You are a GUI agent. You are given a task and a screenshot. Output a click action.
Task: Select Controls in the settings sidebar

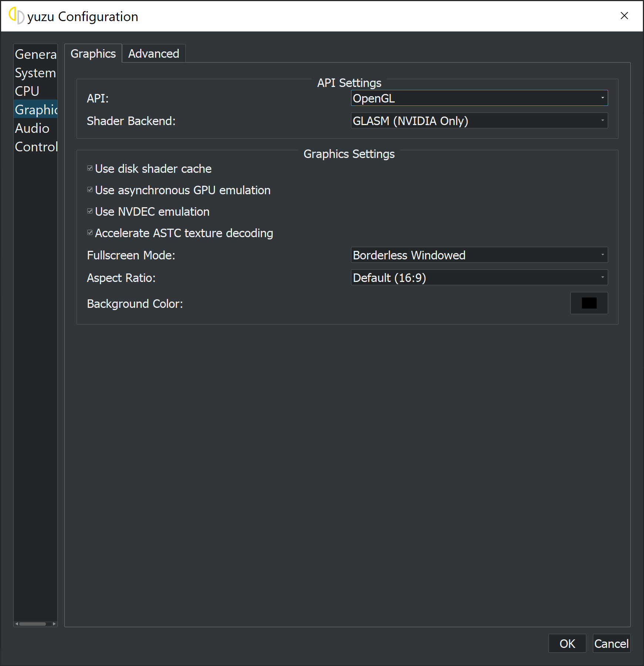[36, 147]
